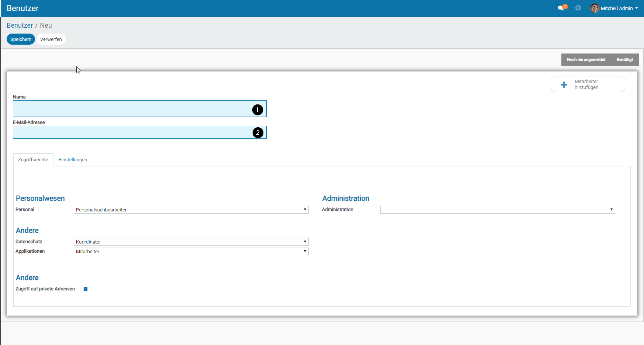Go back via Benutzer breadcrumb link
This screenshot has width=644, height=345.
coord(20,25)
